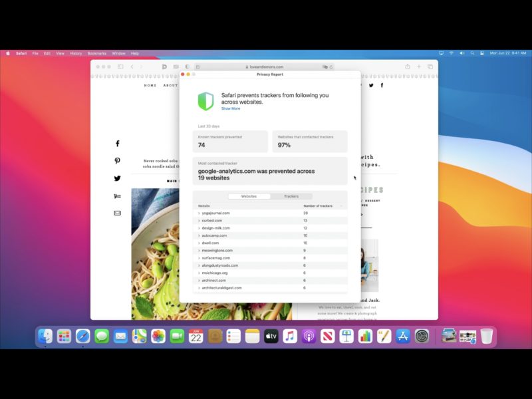This screenshot has height=399, width=532.
Task: Open Podcasts from the Dock
Action: 309,336
